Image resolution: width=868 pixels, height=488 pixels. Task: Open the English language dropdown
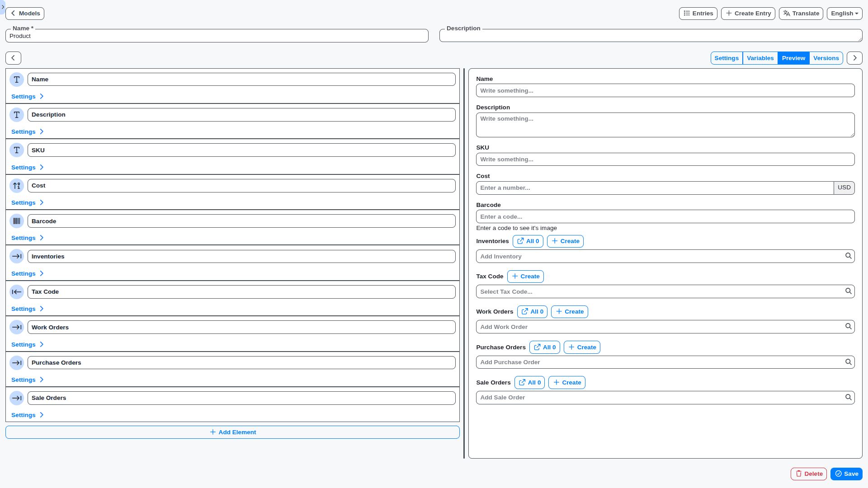pyautogui.click(x=844, y=13)
